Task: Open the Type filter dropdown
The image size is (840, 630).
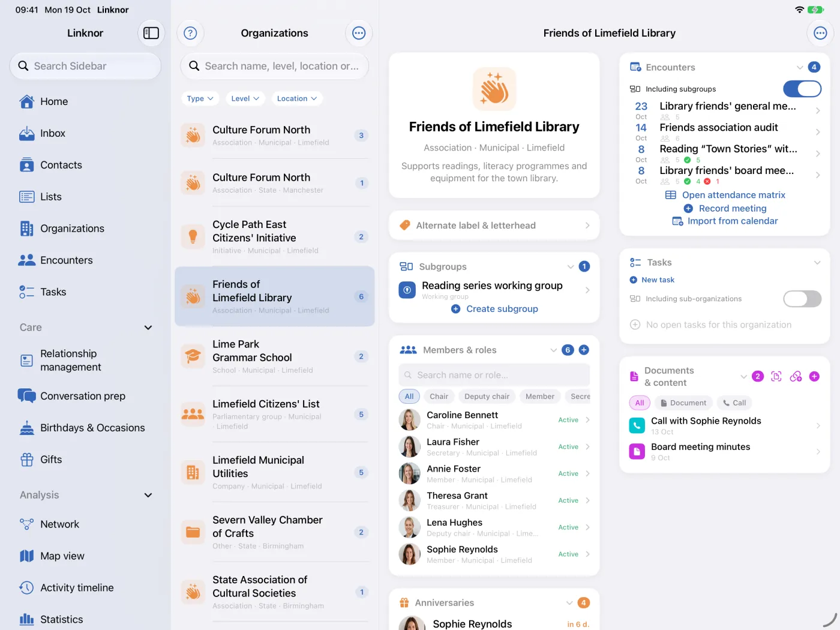Action: [x=200, y=98]
